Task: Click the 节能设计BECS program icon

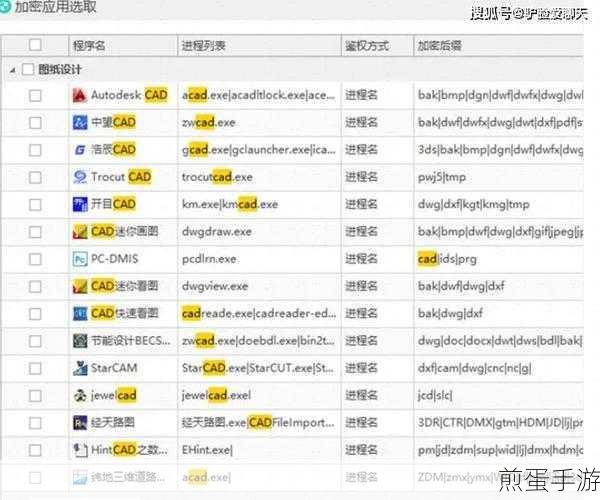Action: 80,341
